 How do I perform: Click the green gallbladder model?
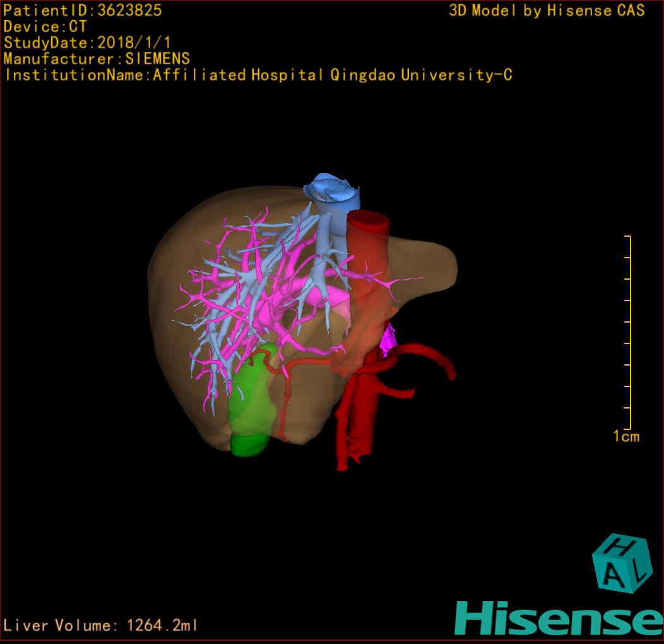pos(252,400)
